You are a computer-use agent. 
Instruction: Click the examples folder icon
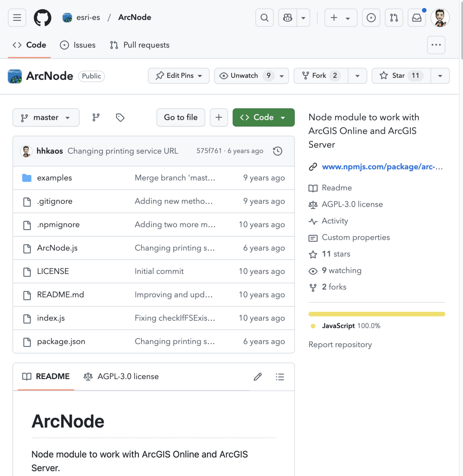(27, 178)
